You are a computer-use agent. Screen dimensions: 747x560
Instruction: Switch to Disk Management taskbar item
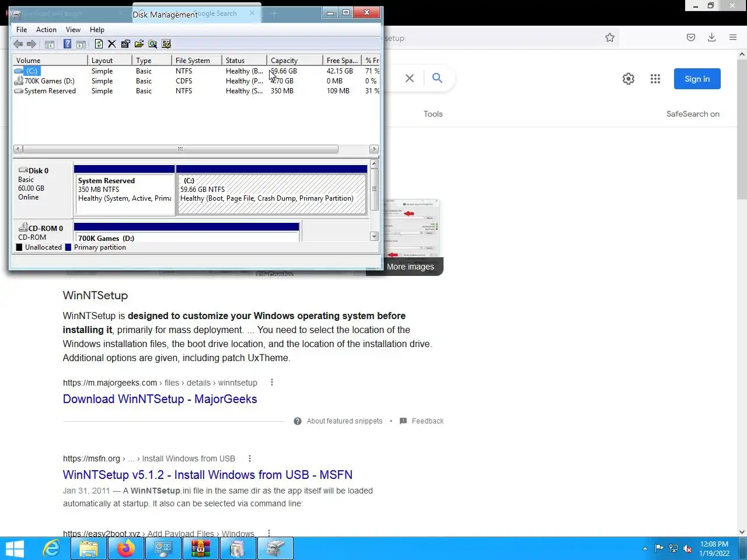click(275, 549)
